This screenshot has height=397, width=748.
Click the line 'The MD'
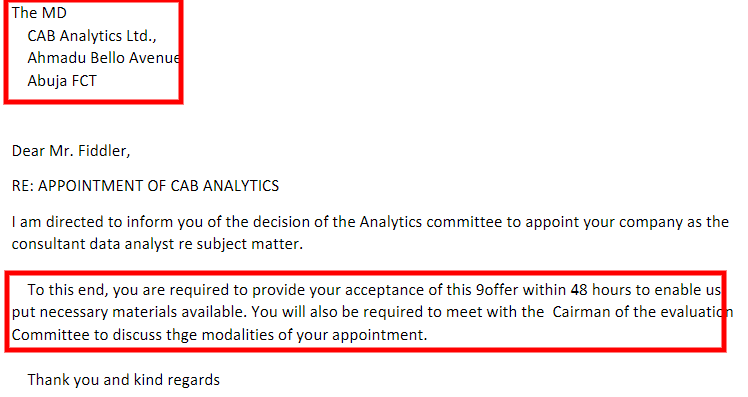tap(39, 13)
